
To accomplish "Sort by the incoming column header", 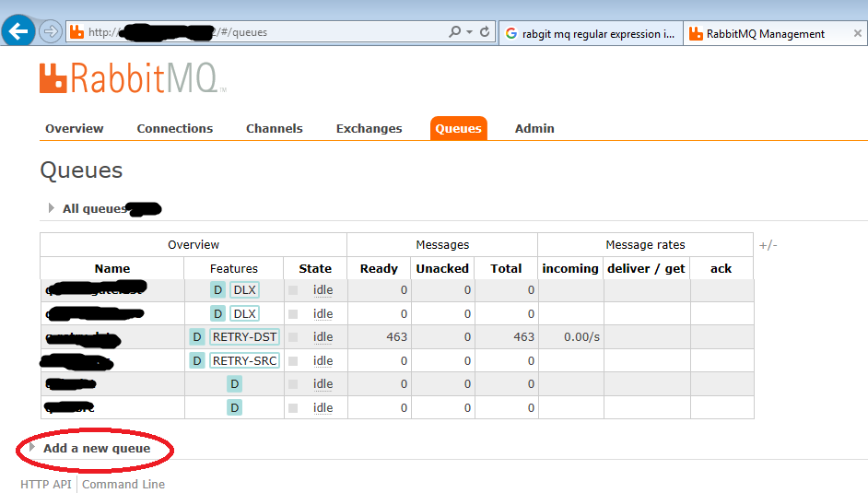I will pos(570,268).
